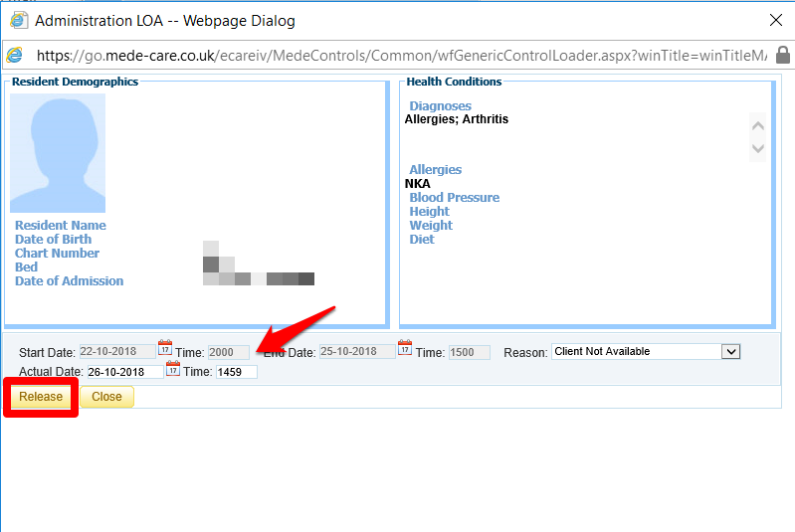This screenshot has width=795, height=532.
Task: Close the Administration LOA dialog window
Action: point(775,20)
